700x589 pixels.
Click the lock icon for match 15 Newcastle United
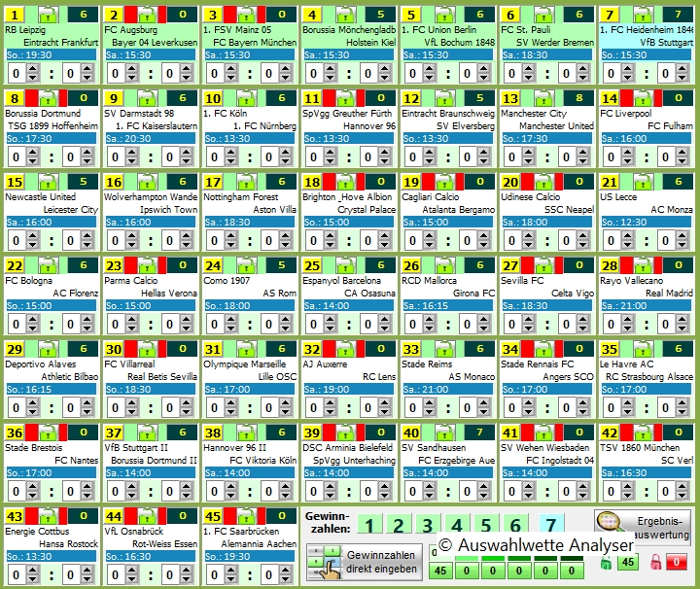click(49, 182)
